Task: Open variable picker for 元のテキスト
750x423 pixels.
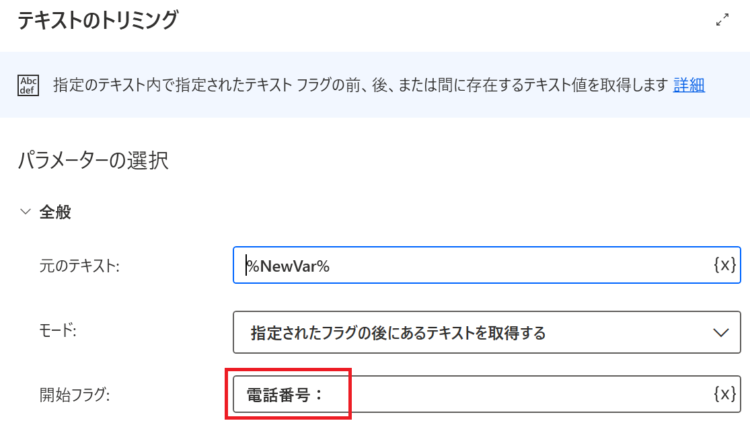Action: (725, 265)
